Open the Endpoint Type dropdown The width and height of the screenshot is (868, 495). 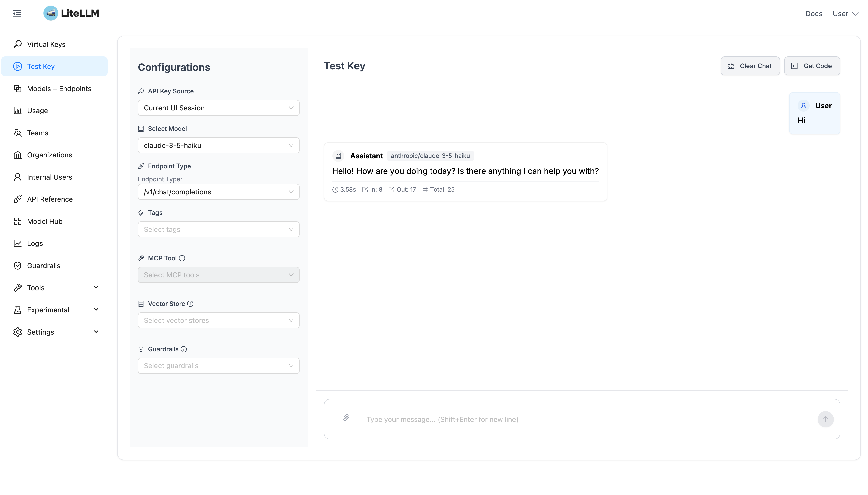click(x=218, y=192)
